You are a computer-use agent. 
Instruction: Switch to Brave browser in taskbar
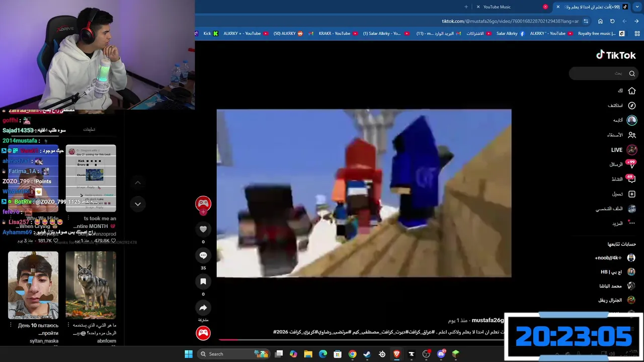pos(396,354)
